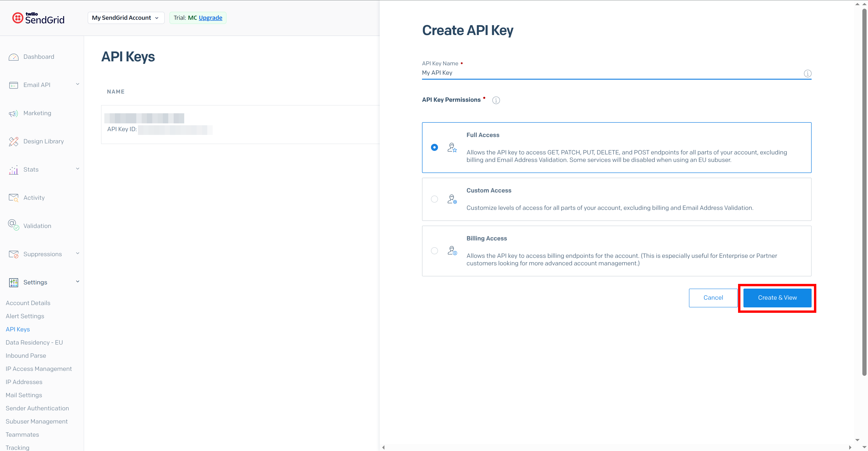Image resolution: width=868 pixels, height=451 pixels.
Task: Expand the Suppressions section chevron
Action: (x=78, y=254)
